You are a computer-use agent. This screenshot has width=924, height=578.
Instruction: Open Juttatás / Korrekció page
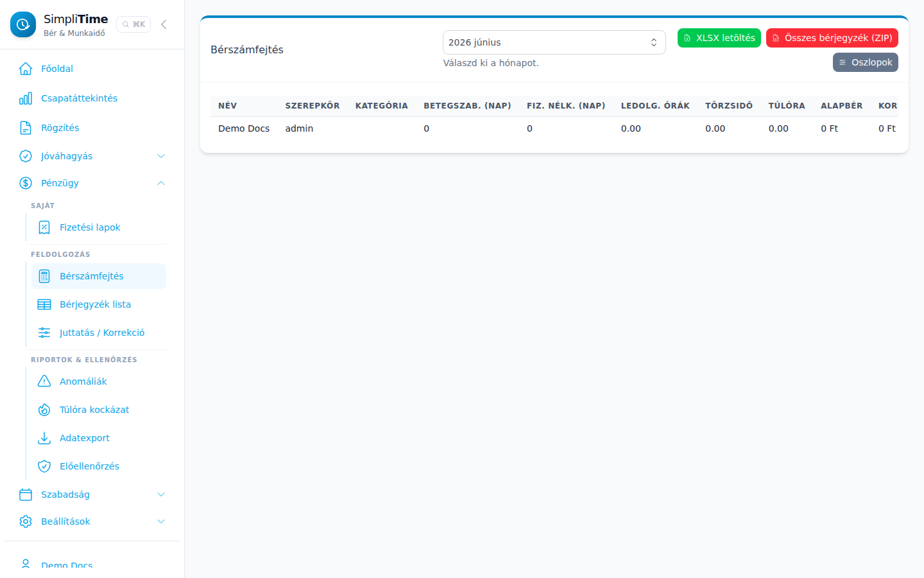(x=99, y=333)
